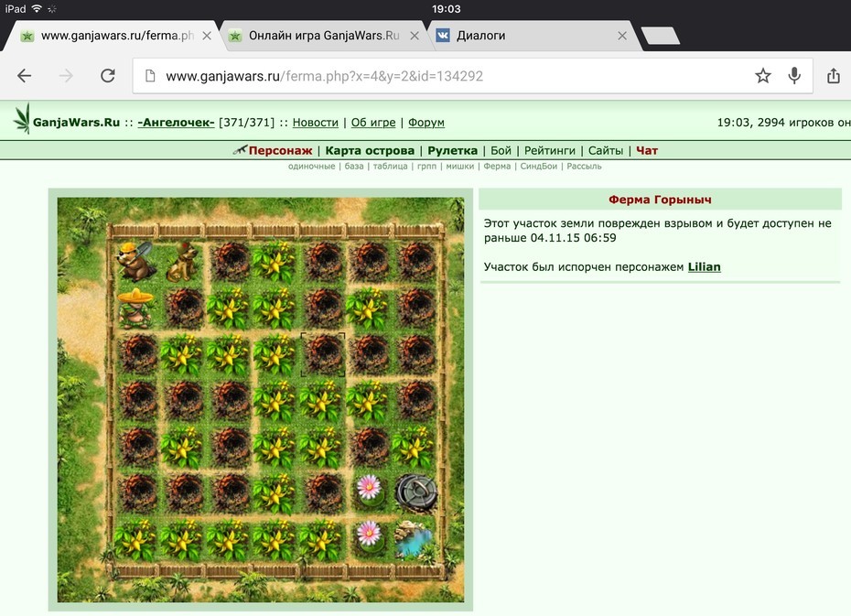
Task: Close the Диалоги tab
Action: pyautogui.click(x=622, y=36)
